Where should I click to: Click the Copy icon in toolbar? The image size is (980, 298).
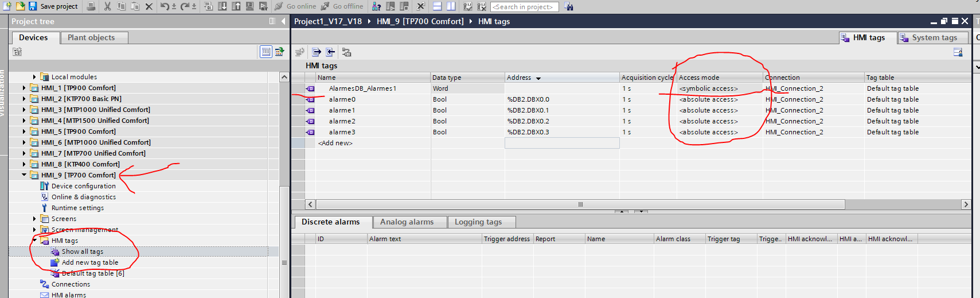point(121,6)
